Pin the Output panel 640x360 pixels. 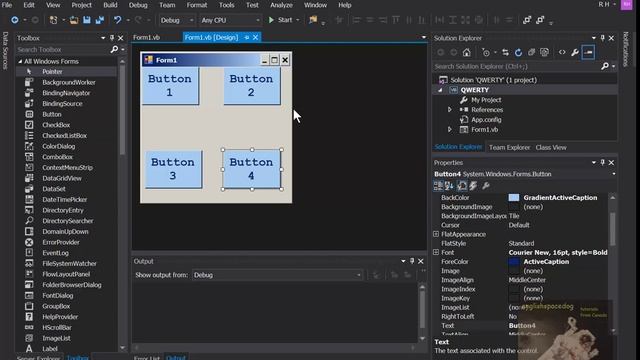point(412,261)
